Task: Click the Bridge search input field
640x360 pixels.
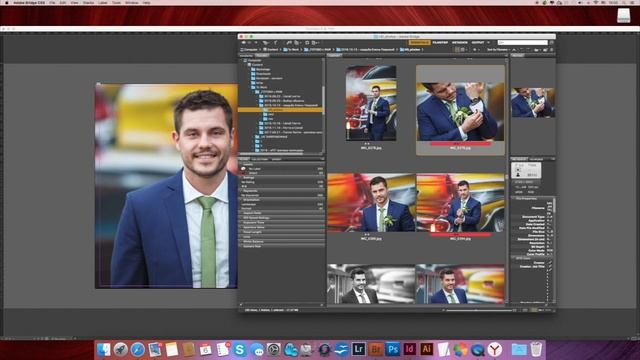Action: [x=522, y=42]
